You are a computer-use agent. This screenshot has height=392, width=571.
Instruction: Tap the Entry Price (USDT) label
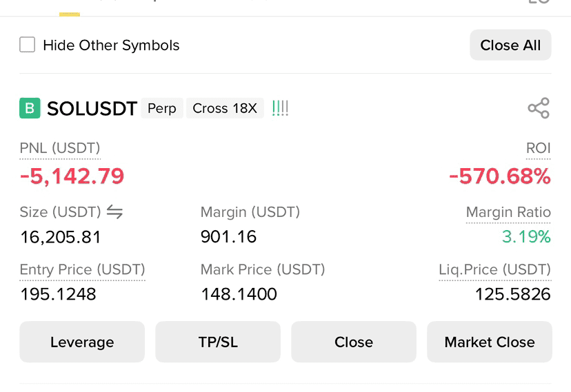point(82,269)
